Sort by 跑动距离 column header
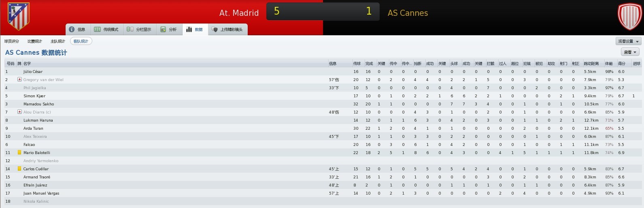 [x=591, y=63]
